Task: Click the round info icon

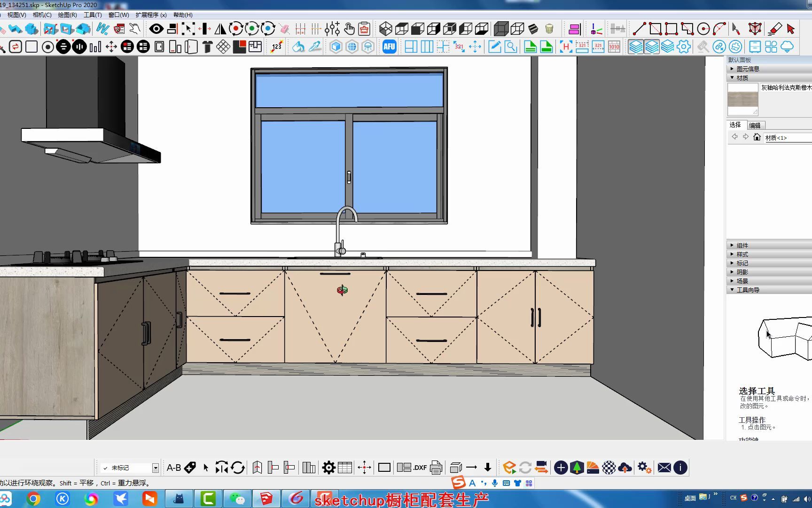Action: tap(680, 468)
